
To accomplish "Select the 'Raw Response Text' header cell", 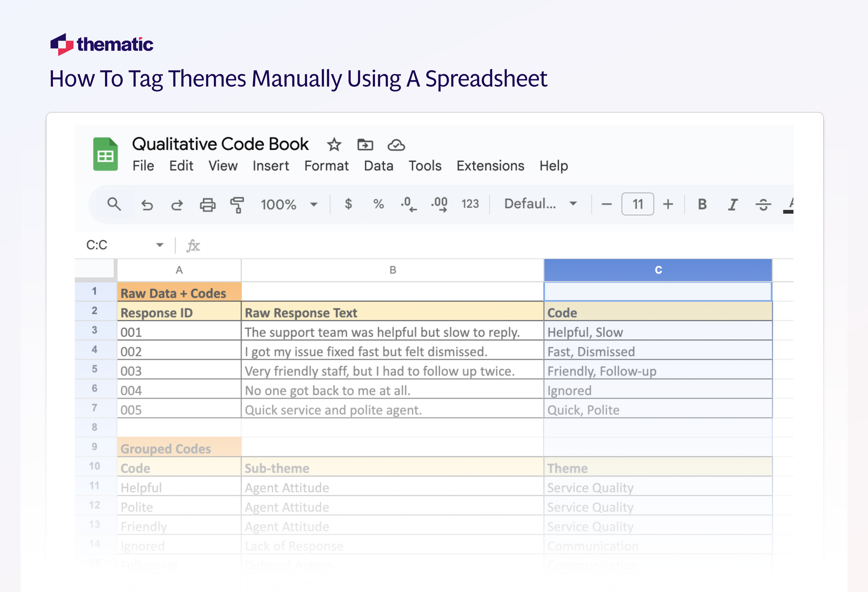I will [393, 312].
